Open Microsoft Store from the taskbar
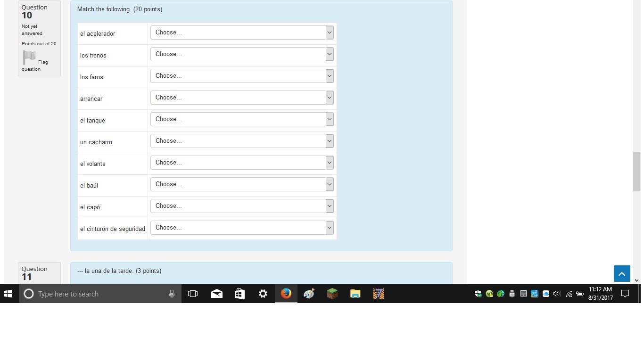This screenshot has height=362, width=644. click(239, 294)
